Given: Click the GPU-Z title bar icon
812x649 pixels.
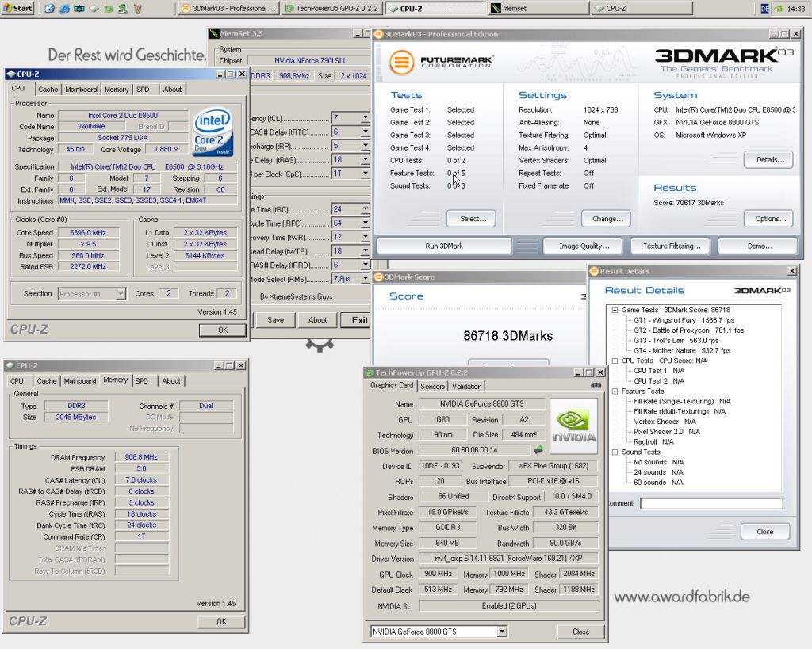Looking at the screenshot, I should 370,372.
